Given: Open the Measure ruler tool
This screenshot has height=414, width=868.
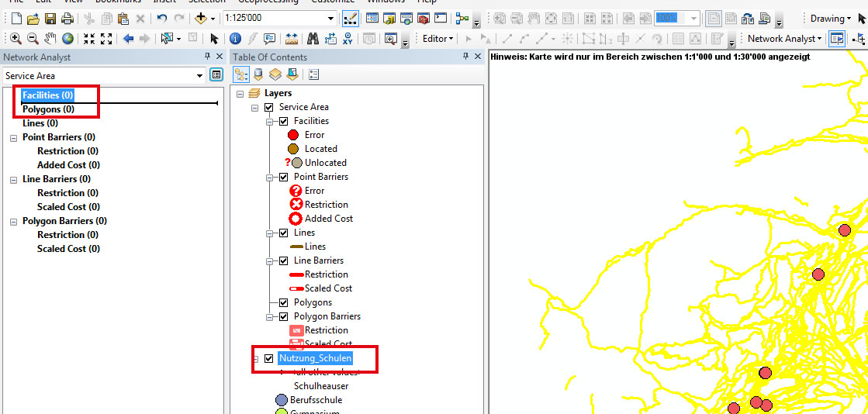Looking at the screenshot, I should click(x=292, y=38).
